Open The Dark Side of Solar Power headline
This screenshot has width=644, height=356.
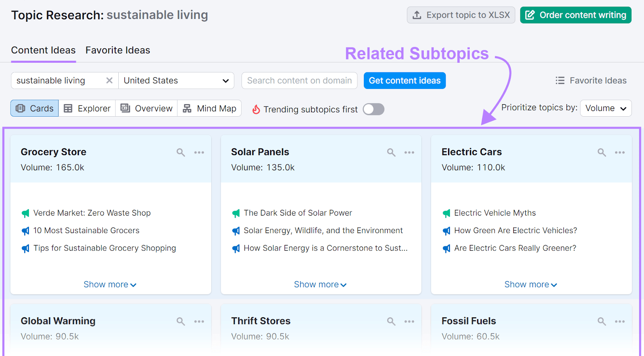[298, 213]
